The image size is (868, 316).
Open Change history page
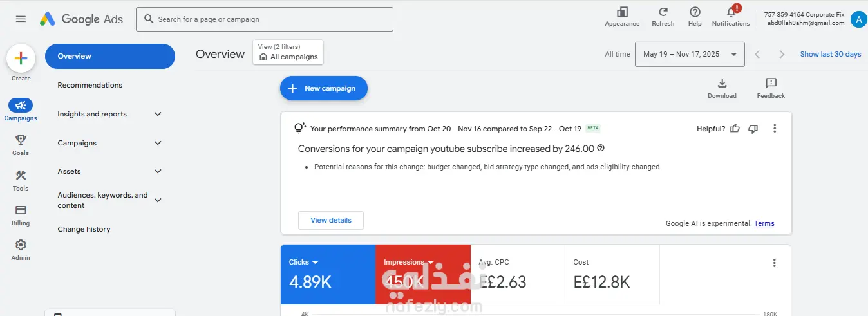[84, 229]
